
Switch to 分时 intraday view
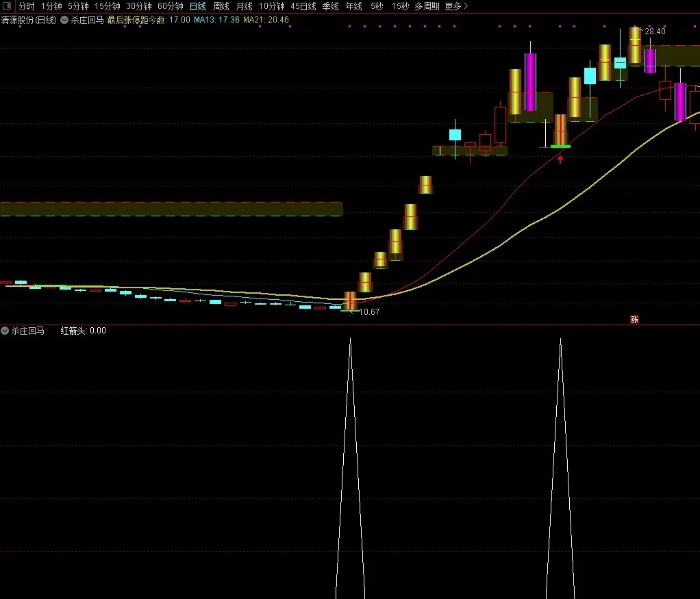(26, 6)
